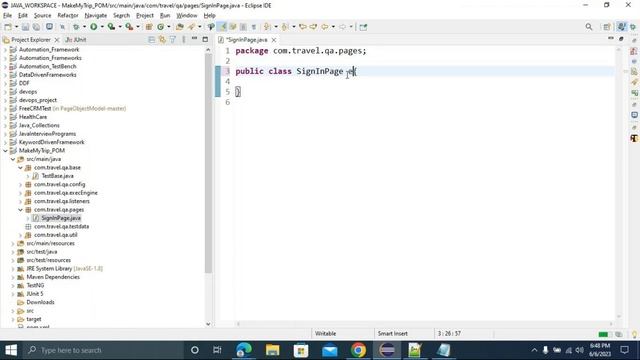
Task: Toggle Block Selection mode icon
Action: point(243,27)
